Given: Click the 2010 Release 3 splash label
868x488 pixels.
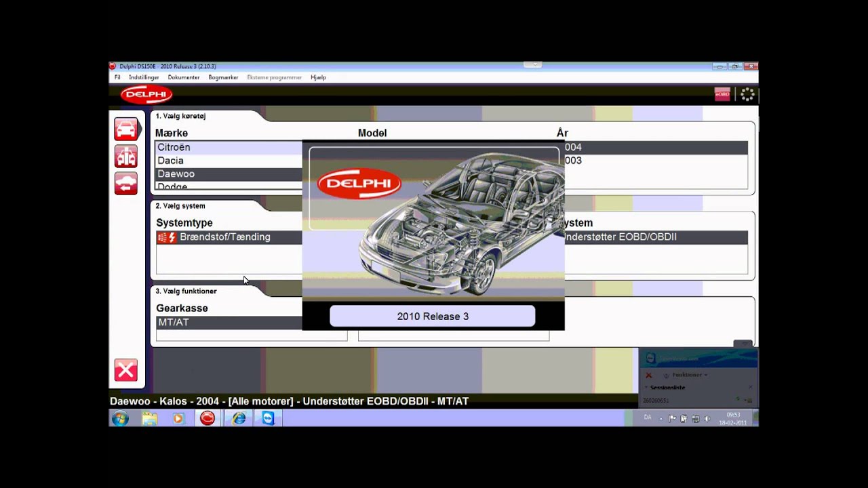Looking at the screenshot, I should pos(433,317).
